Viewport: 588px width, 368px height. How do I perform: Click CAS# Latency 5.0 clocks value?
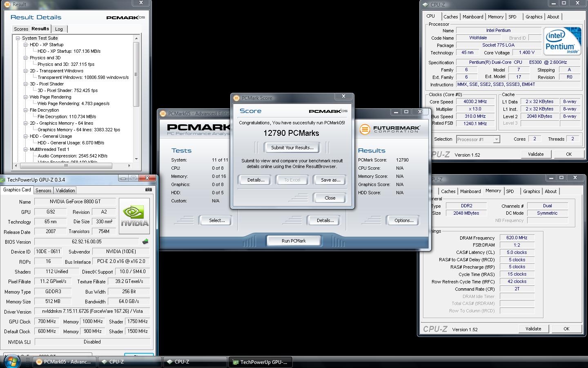tap(517, 252)
